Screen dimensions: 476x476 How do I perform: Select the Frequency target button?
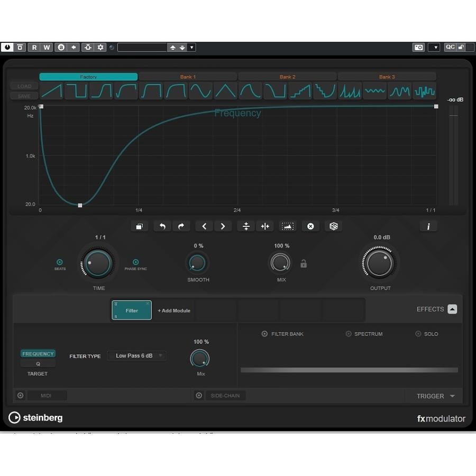38,353
